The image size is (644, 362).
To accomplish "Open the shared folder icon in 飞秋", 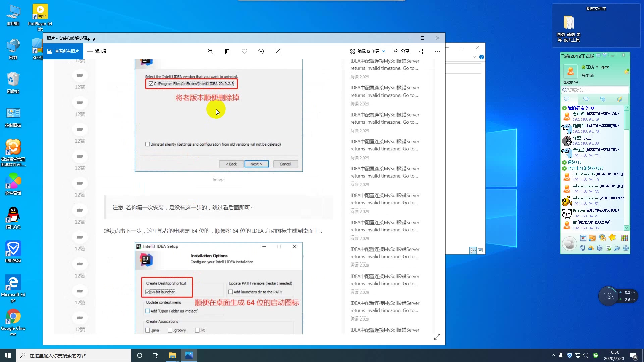I will (592, 238).
